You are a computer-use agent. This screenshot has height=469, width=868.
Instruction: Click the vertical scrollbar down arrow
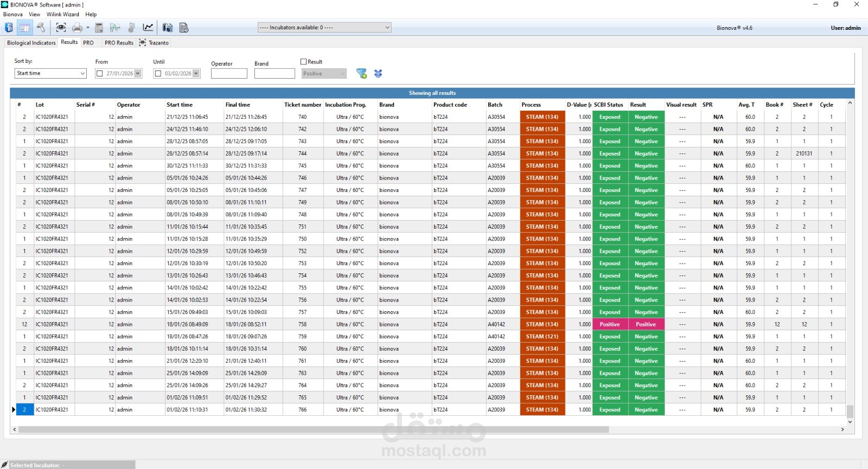pyautogui.click(x=850, y=421)
